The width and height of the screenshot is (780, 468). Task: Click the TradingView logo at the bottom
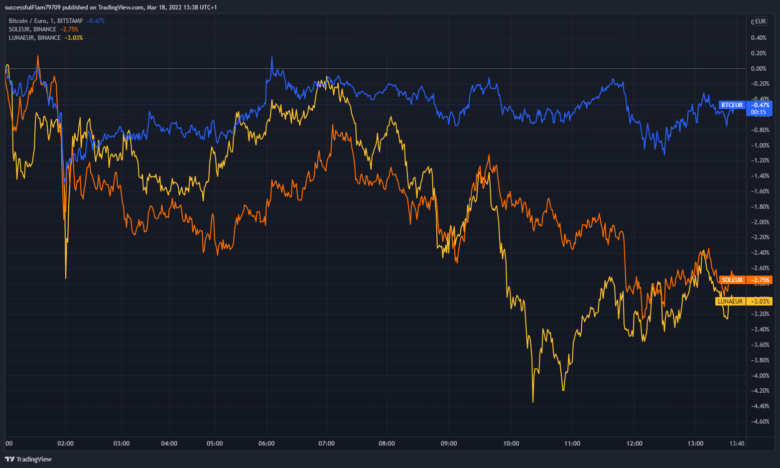point(28,459)
